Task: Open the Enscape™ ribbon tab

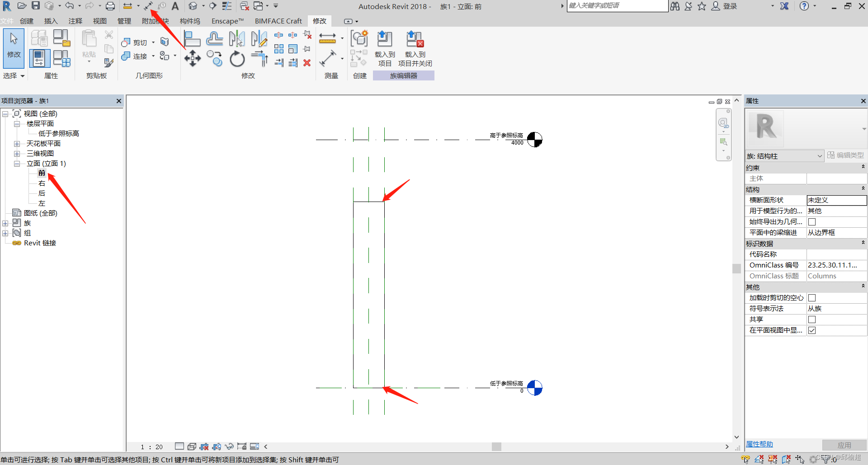Action: coord(227,21)
